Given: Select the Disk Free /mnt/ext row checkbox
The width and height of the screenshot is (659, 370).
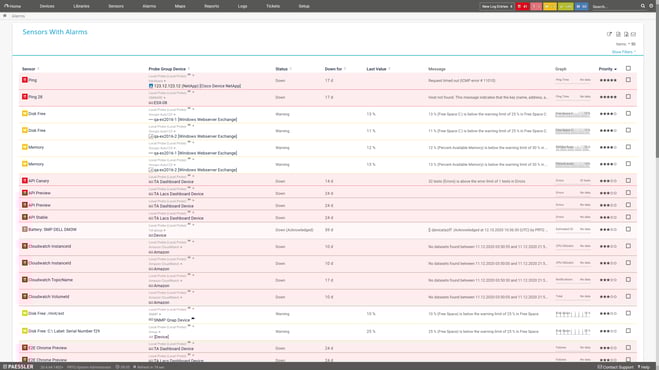Looking at the screenshot, I should tap(628, 313).
